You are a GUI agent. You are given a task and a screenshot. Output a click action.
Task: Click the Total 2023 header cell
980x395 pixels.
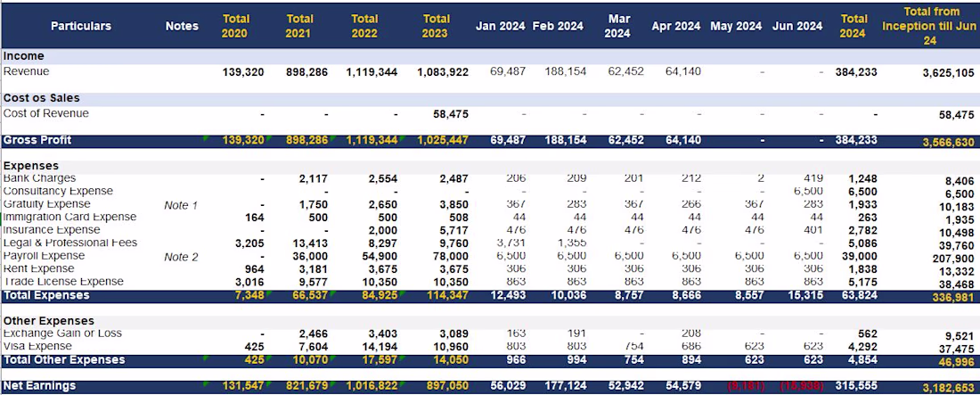click(435, 26)
